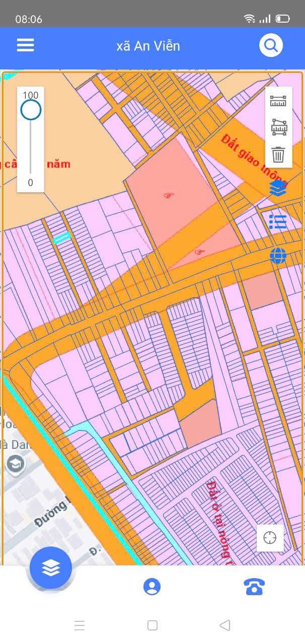Delete measurements with the trash icon
Image resolution: width=305 pixels, height=644 pixels.
[x=278, y=154]
